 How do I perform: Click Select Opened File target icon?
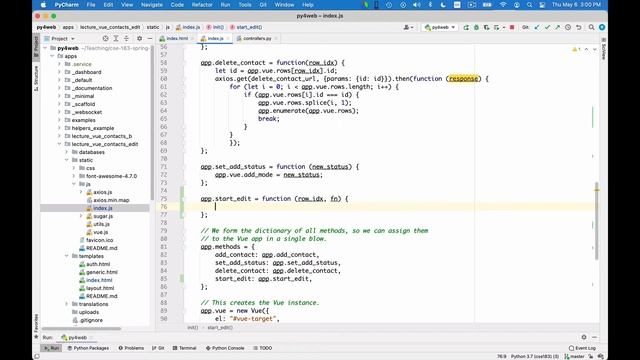pos(105,38)
